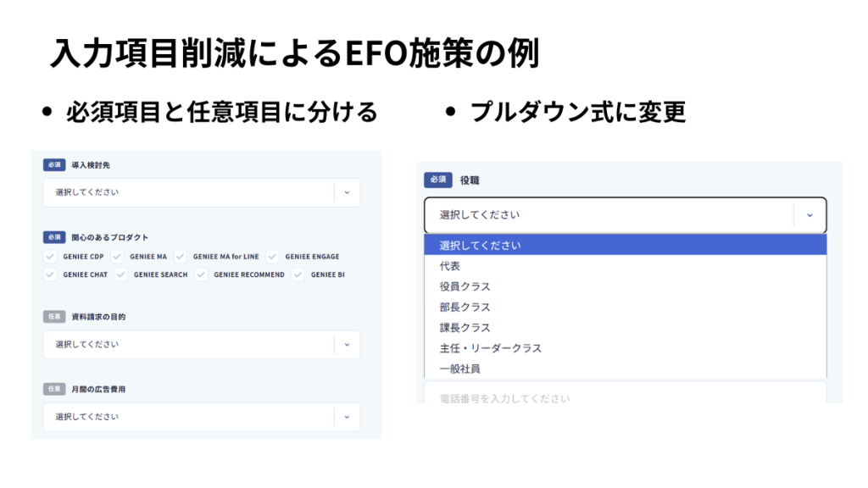Select the GENIEE SEARCH checkmark icon
This screenshot has width=868, height=488.
(x=121, y=274)
